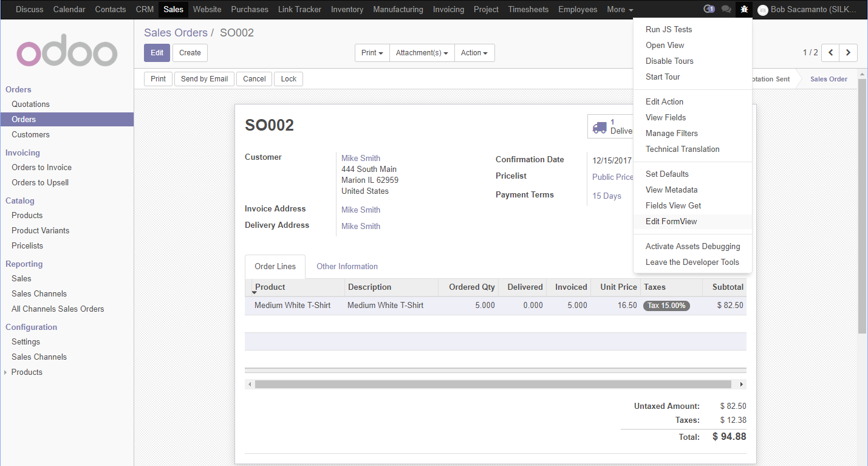Click the horizontal scrollbar of order lines
Viewport: 868px width, 466px height.
click(x=493, y=384)
